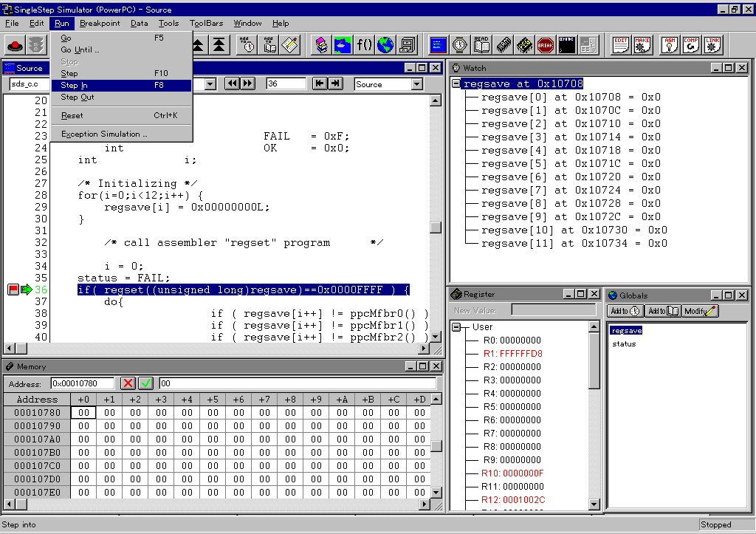Click the MAKE toolbar icon
756x534 pixels.
642,45
